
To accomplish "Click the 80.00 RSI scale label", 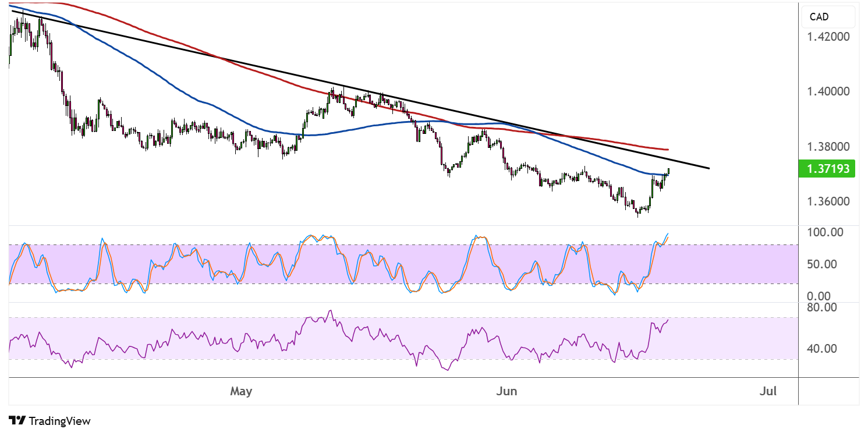I will (x=821, y=307).
